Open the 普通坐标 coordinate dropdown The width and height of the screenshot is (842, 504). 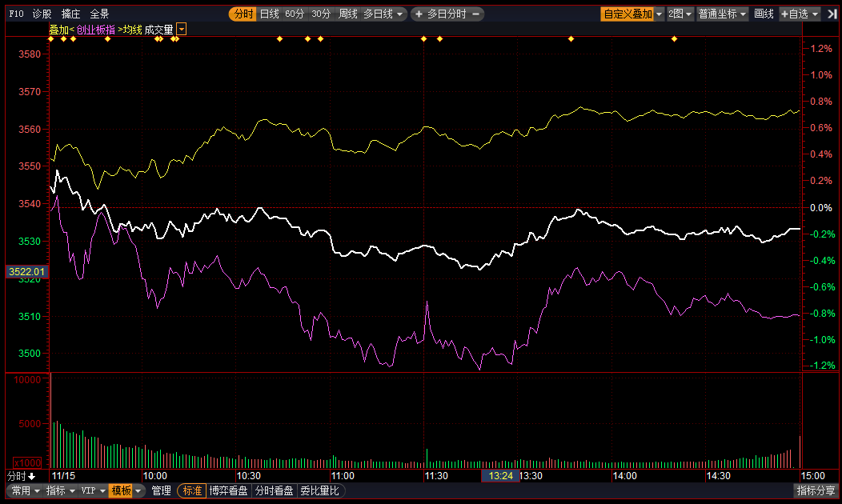[723, 14]
